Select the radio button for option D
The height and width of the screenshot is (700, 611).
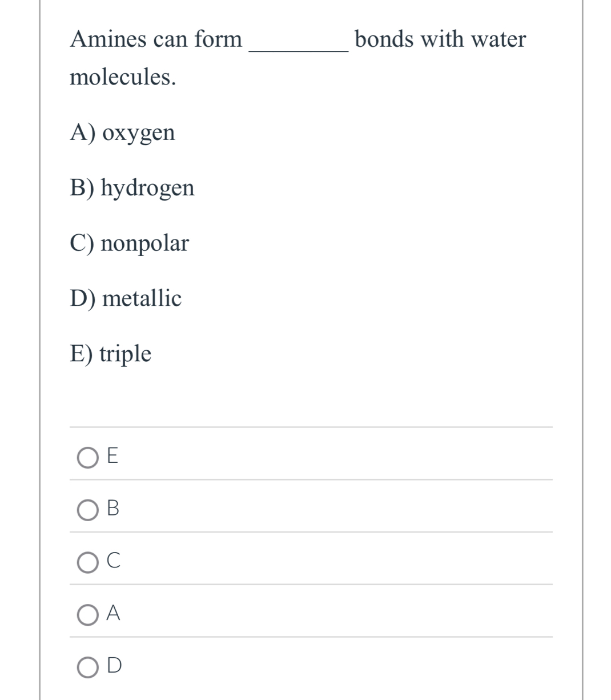[x=87, y=666]
